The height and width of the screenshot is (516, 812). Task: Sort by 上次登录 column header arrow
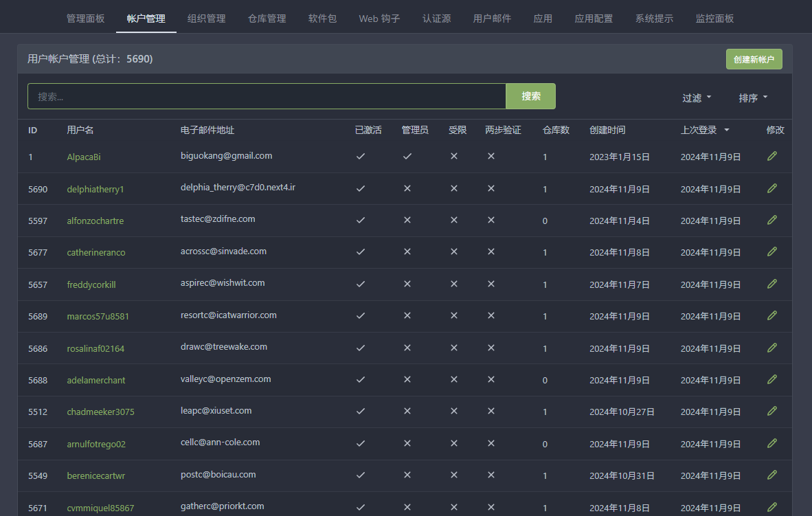pos(726,131)
